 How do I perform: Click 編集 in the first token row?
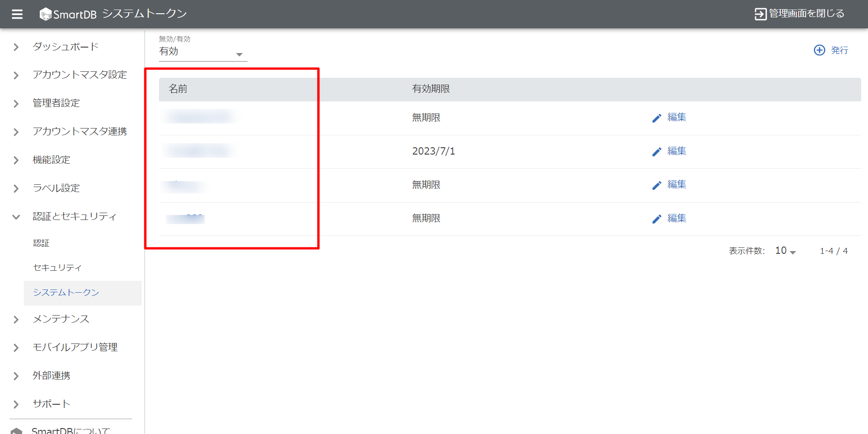coord(677,117)
